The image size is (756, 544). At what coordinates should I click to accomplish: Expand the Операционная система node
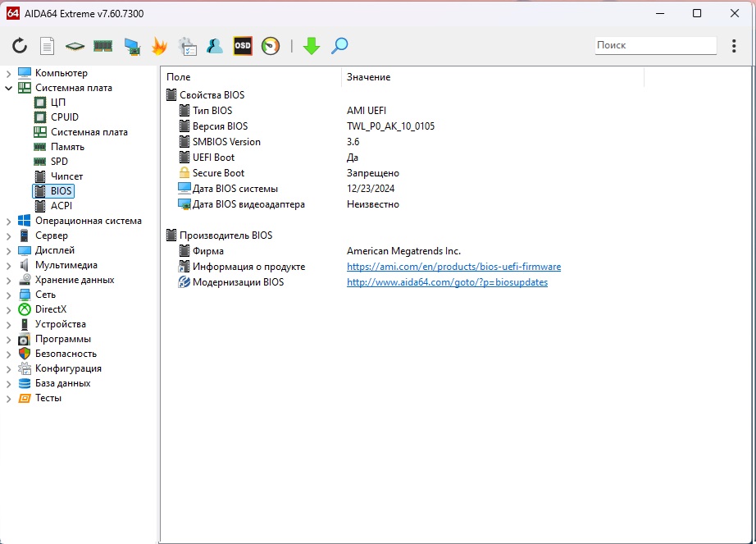click(9, 221)
